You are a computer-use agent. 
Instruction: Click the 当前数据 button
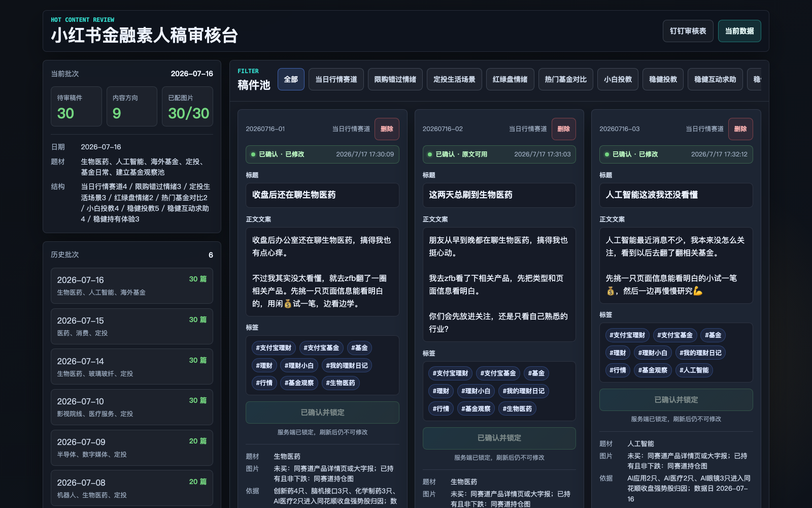point(739,31)
